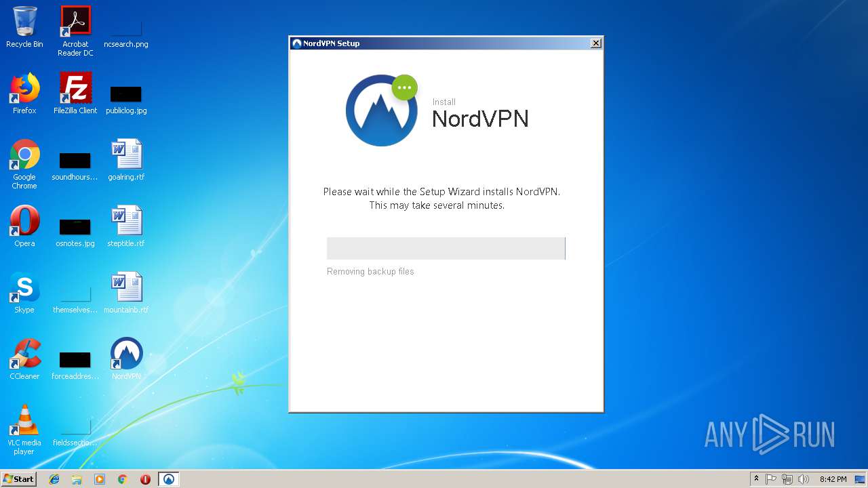Viewport: 868px width, 488px height.
Task: Open the Action Center flag icon
Action: click(x=771, y=479)
